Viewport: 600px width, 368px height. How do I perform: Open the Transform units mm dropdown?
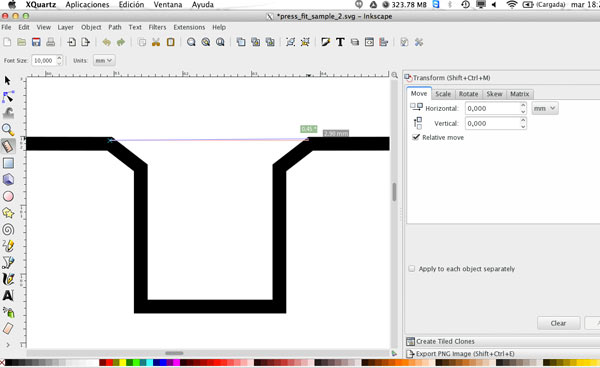[x=545, y=108]
